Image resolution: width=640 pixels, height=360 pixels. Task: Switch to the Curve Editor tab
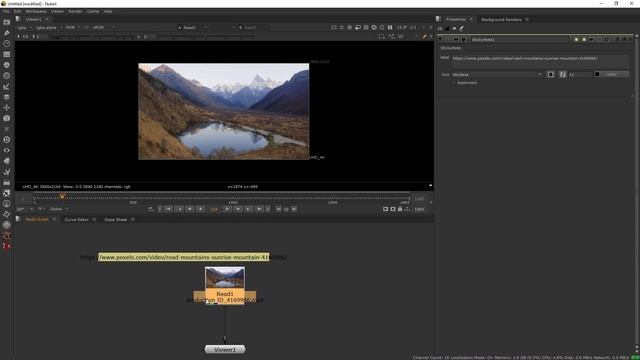click(x=76, y=220)
